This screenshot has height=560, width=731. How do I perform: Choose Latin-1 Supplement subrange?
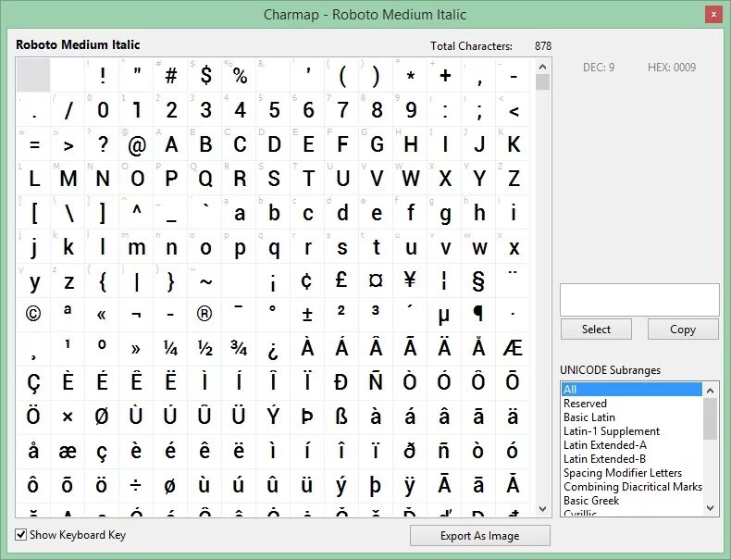coord(632,431)
